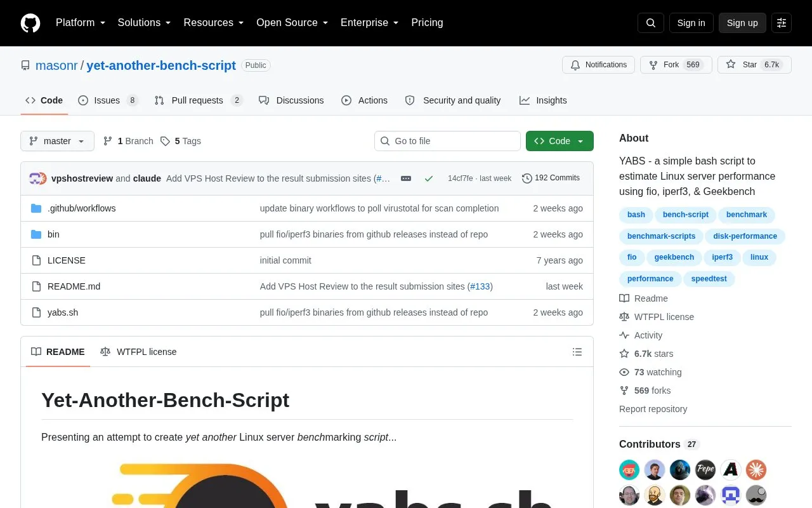This screenshot has height=508, width=812.
Task: Click the green check commit status icon
Action: [x=429, y=178]
